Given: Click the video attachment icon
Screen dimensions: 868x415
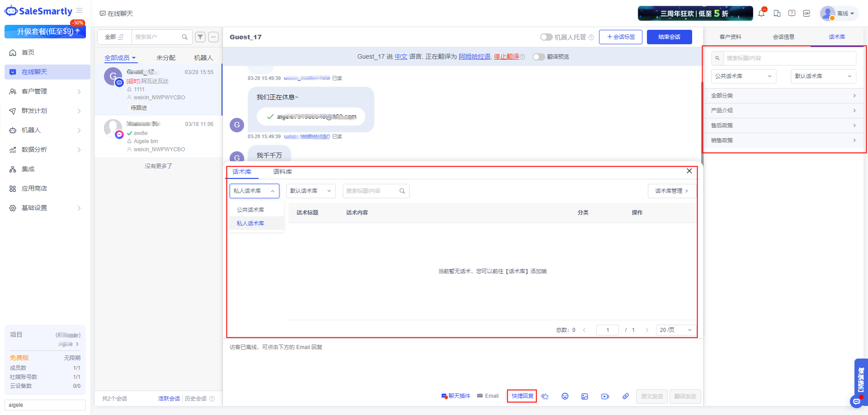Looking at the screenshot, I should pos(605,396).
